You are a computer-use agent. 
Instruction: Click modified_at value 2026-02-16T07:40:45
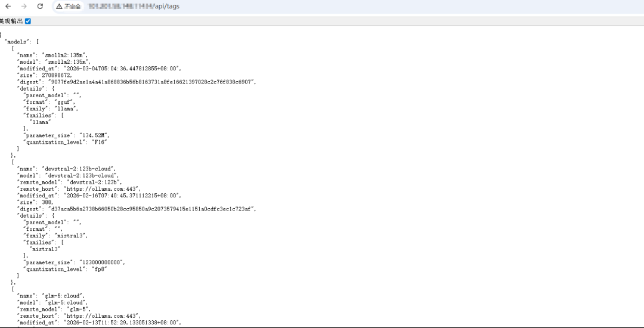pyautogui.click(x=122, y=196)
